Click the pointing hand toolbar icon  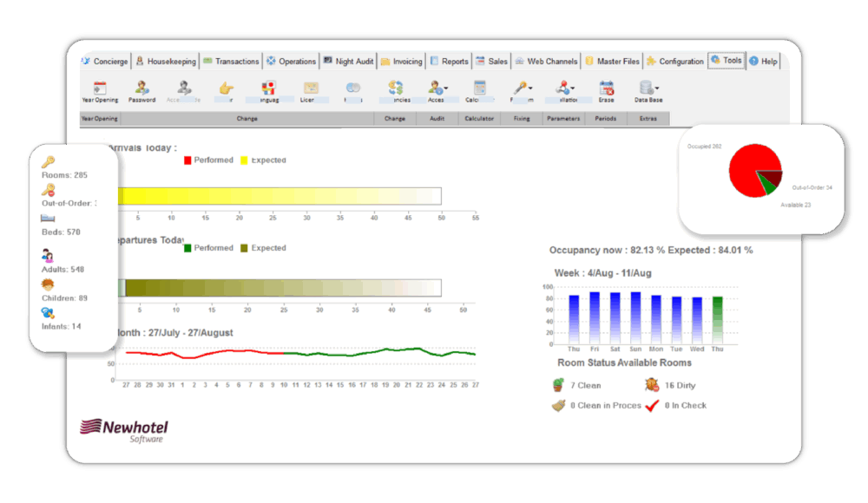226,88
